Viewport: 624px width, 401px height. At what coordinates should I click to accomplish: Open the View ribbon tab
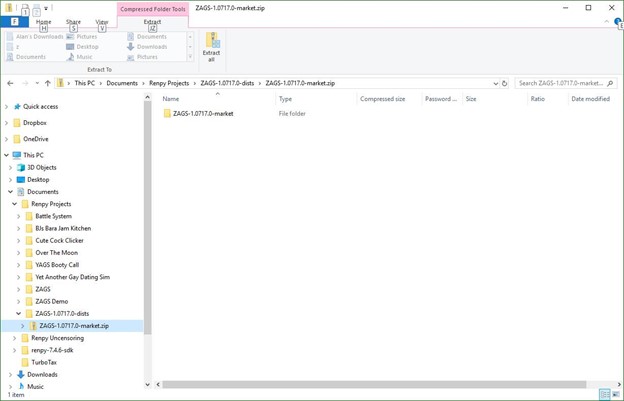tap(102, 22)
